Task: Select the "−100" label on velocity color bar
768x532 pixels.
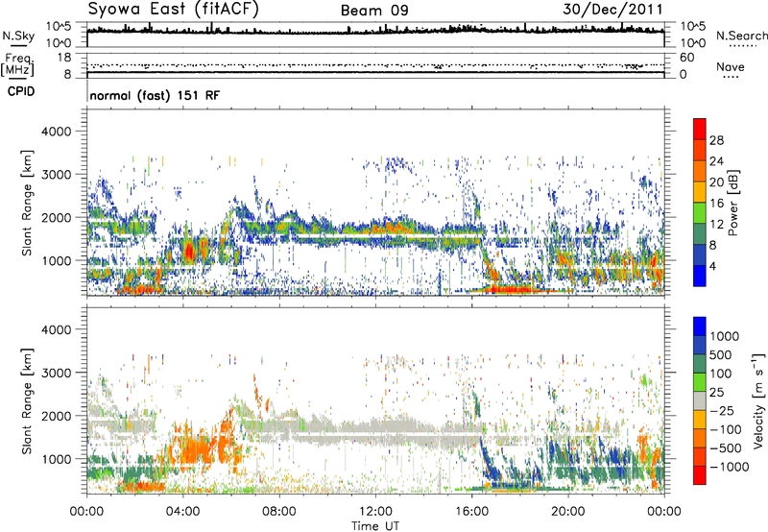Action: click(x=726, y=429)
